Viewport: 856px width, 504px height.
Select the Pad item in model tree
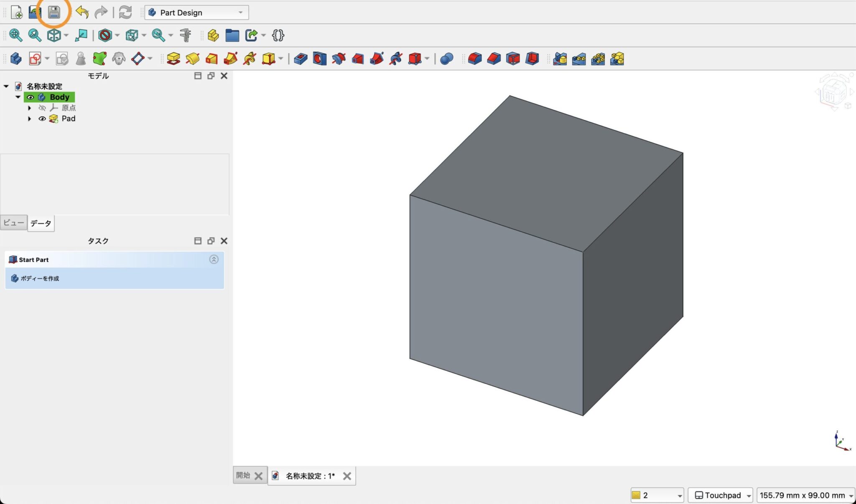(69, 119)
